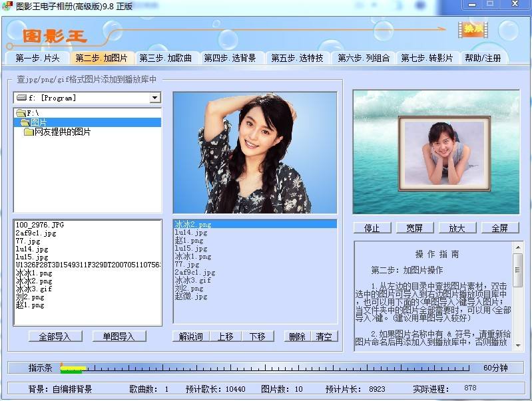
Task: Select lu15.jpg in the playlist
Action: click(x=190, y=249)
